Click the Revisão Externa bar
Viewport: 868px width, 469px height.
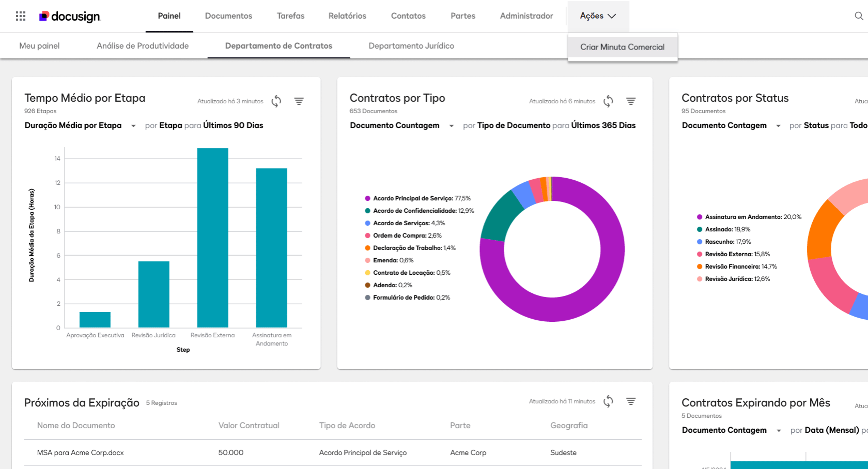213,238
